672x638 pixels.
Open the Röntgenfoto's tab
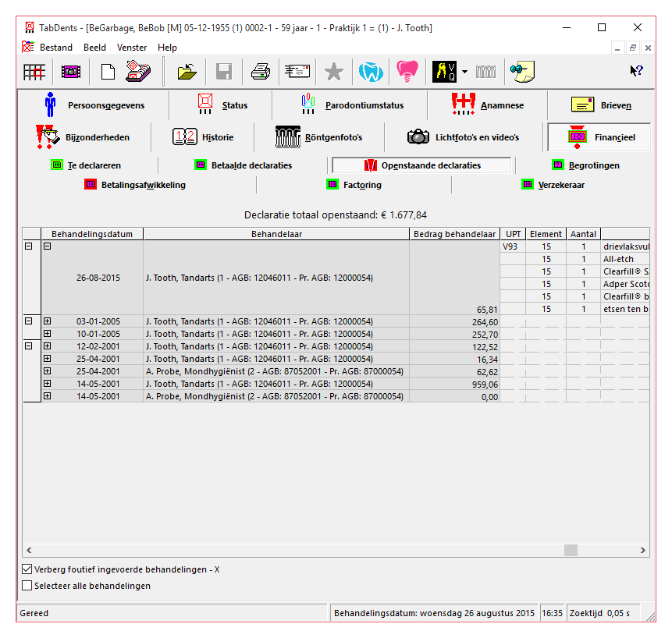[x=319, y=137]
